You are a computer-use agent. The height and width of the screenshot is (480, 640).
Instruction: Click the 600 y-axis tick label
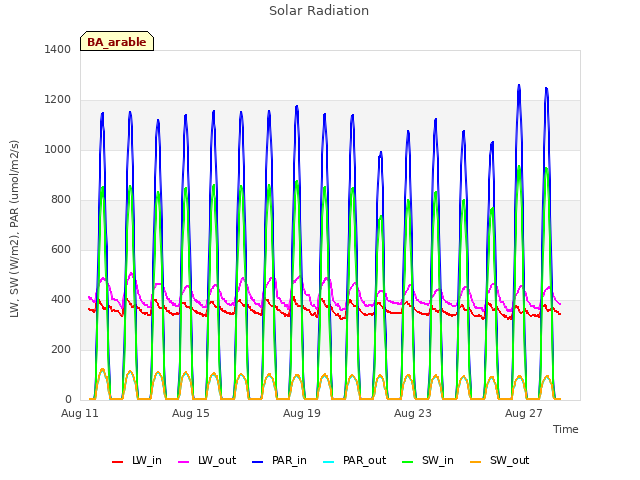pos(61,249)
